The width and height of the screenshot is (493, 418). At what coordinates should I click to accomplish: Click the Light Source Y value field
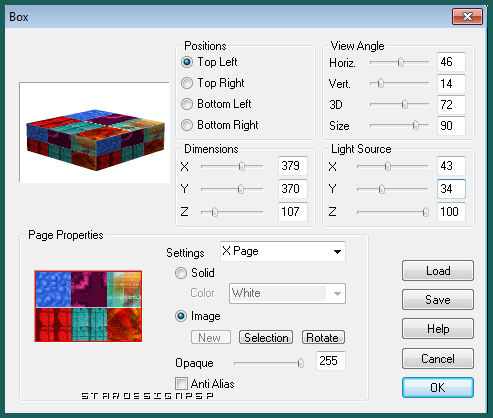pos(451,189)
